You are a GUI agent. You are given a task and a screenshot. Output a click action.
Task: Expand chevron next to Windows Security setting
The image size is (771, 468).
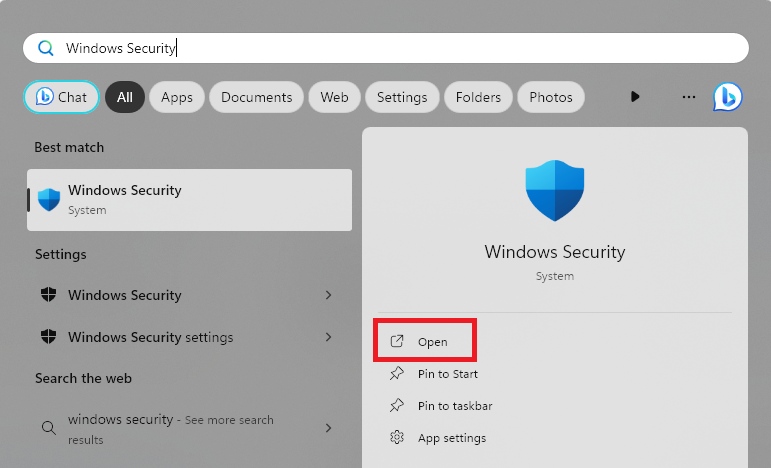329,295
